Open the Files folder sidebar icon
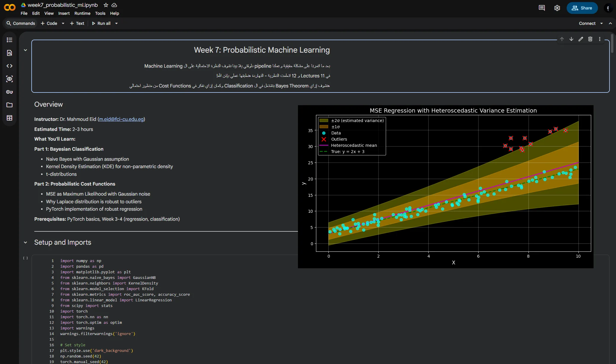 click(x=9, y=105)
